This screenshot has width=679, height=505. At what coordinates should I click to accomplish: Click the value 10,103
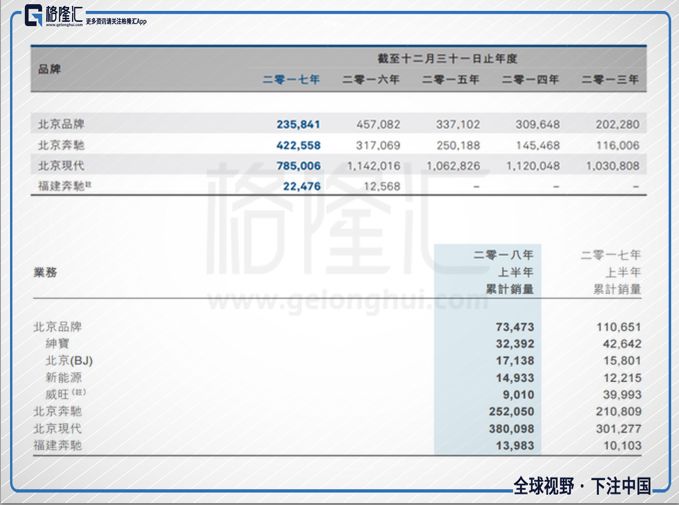click(x=623, y=446)
